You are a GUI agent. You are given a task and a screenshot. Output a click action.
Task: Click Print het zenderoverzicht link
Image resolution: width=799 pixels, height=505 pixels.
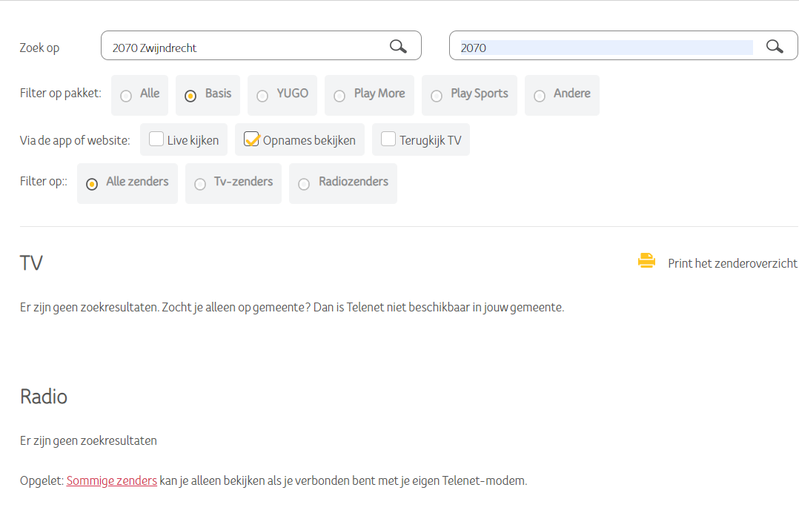click(x=732, y=263)
